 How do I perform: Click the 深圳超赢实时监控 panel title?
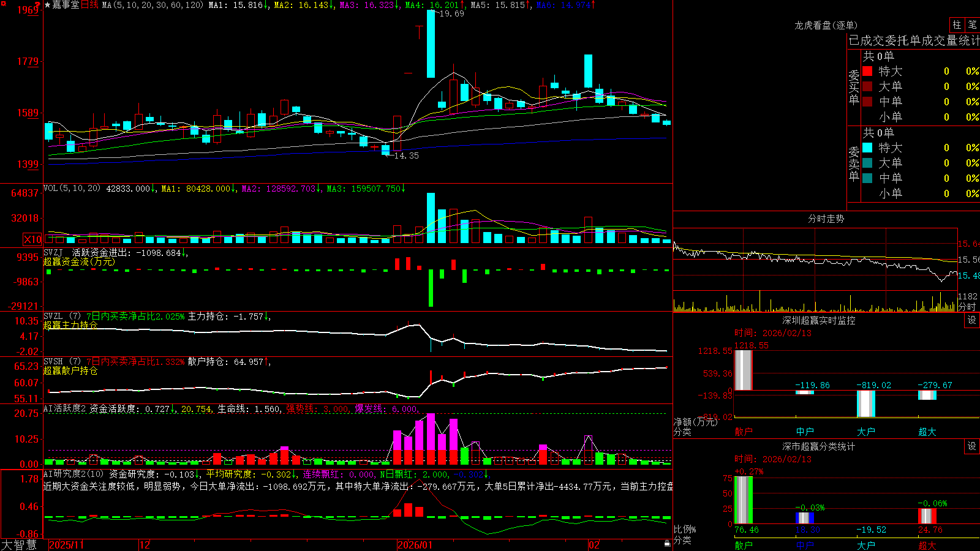pos(818,320)
